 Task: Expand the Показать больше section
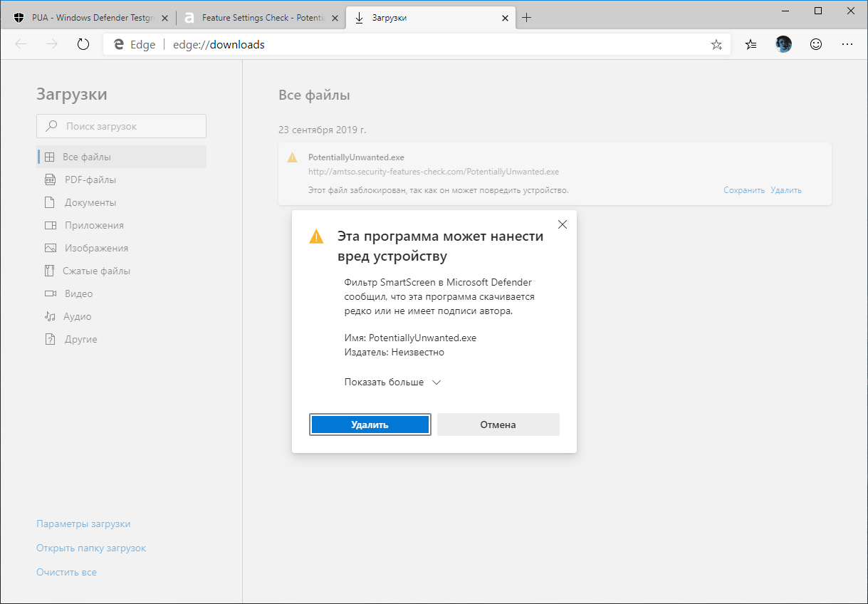tap(391, 382)
